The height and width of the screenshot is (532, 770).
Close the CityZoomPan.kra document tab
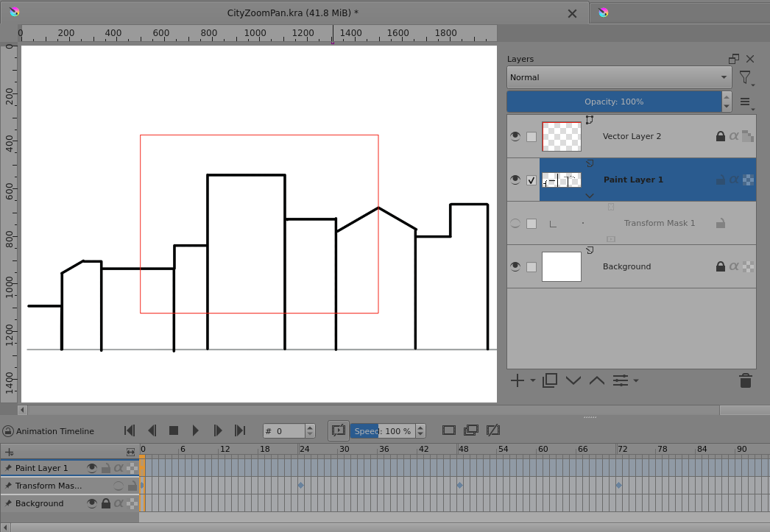pyautogui.click(x=572, y=14)
